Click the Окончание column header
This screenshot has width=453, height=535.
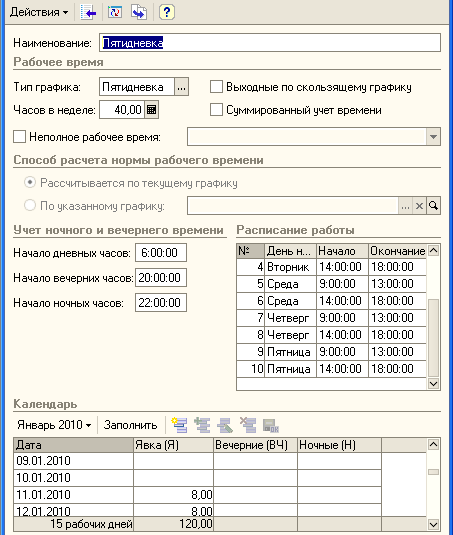[397, 251]
